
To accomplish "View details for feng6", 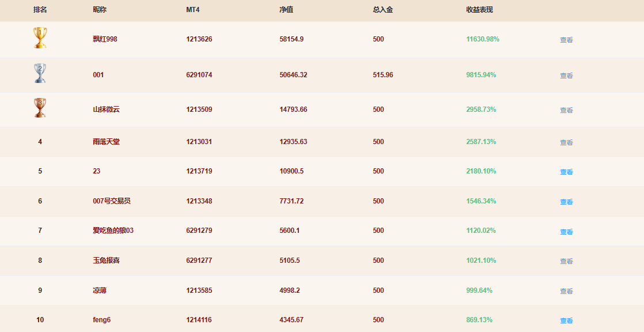I will coord(566,321).
